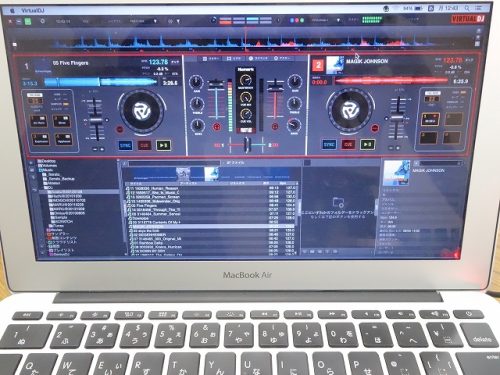This screenshot has width=500, height=375.
Task: Click the deck 1 jog wheel platter
Action: [142, 111]
